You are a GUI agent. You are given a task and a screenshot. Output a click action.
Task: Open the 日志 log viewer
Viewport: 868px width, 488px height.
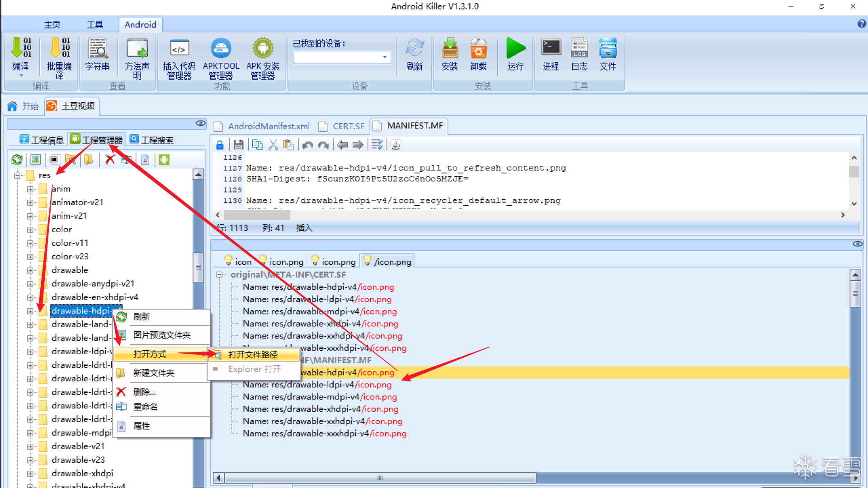pos(579,54)
